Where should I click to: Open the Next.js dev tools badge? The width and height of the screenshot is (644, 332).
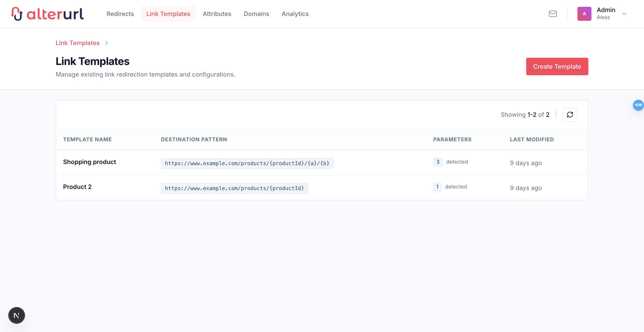(x=16, y=315)
